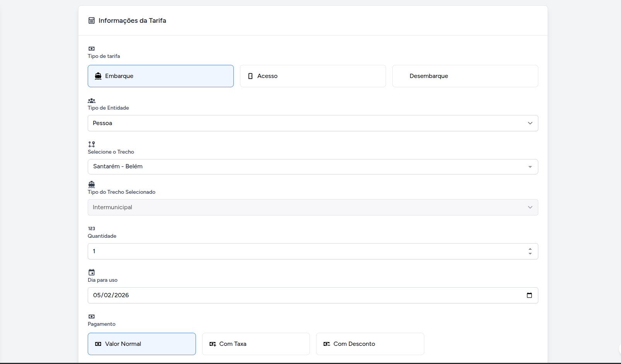Pick the Com Taxa payment button
The image size is (621, 364).
tap(256, 344)
